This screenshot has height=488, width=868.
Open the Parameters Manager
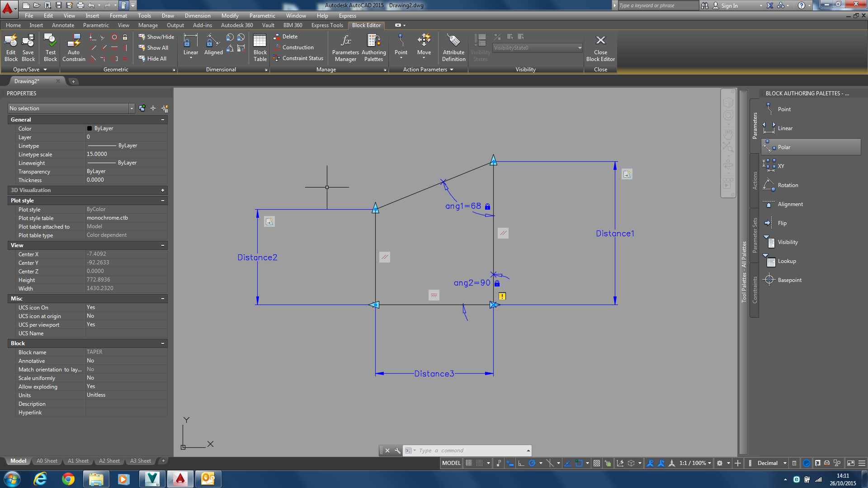tap(345, 47)
